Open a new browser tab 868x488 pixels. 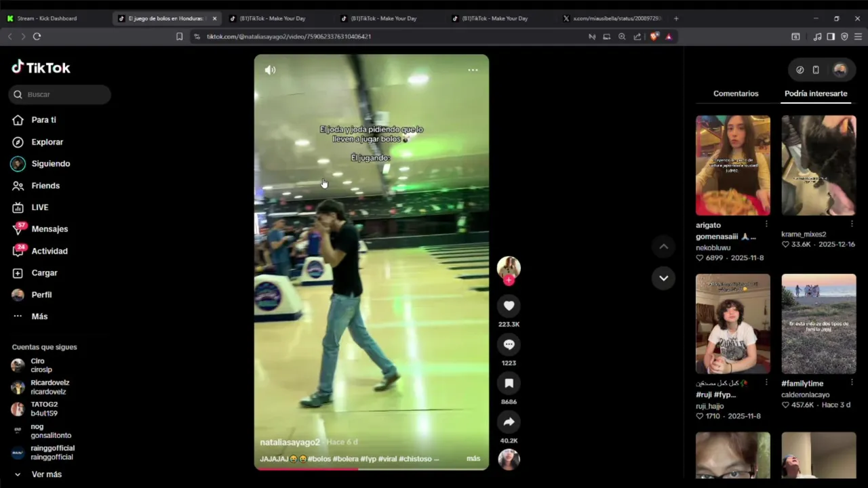click(x=676, y=18)
